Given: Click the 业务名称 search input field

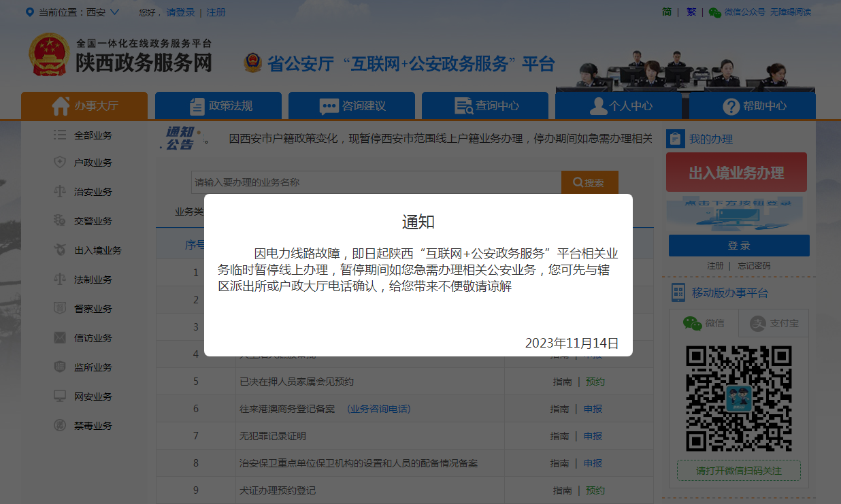Looking at the screenshot, I should 376,182.
